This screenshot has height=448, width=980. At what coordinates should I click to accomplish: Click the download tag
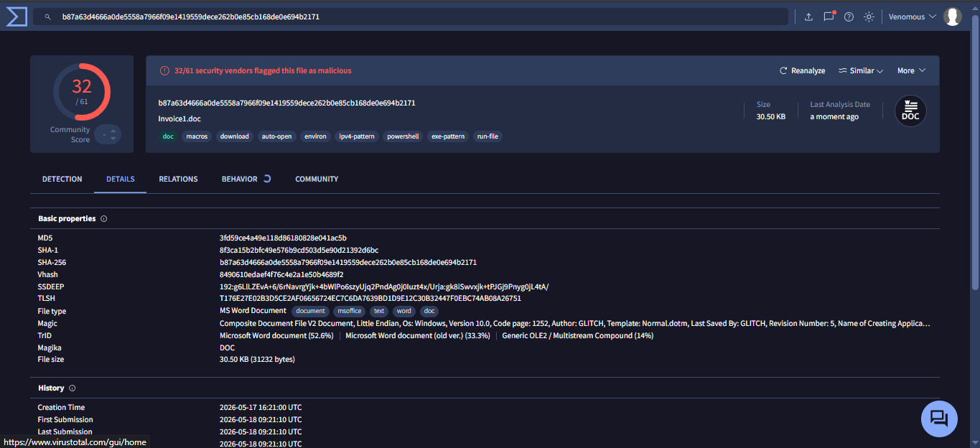tap(234, 136)
